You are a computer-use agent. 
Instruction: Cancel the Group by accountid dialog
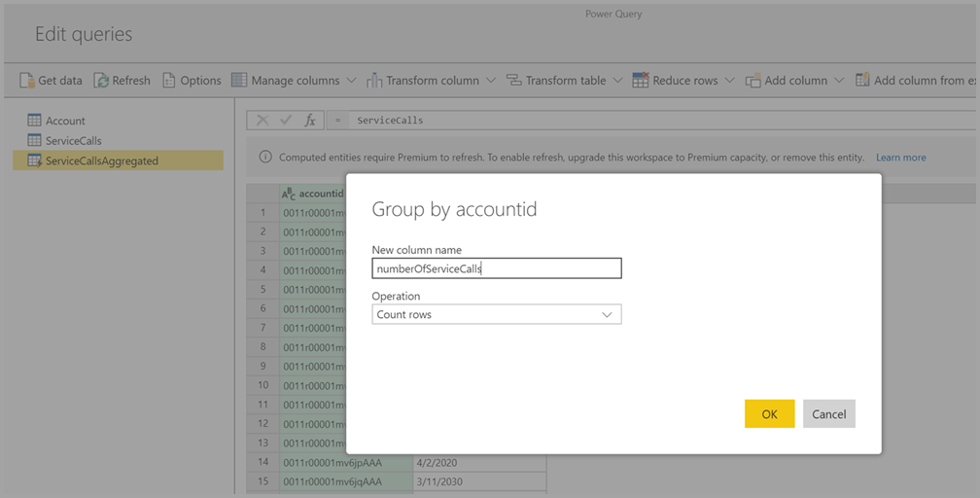[x=828, y=414]
